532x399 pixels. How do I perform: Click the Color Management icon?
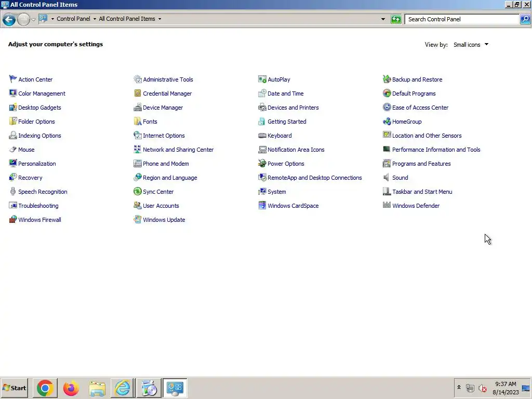pyautogui.click(x=13, y=93)
